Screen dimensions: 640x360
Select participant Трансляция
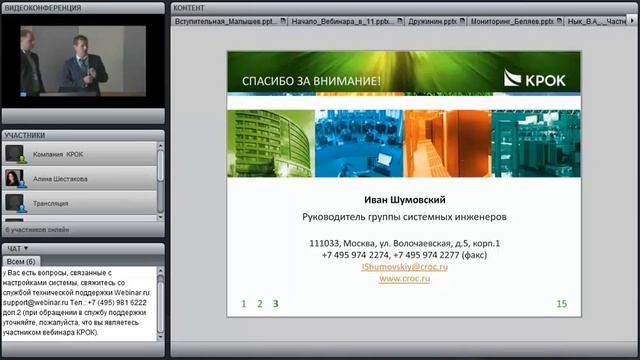pyautogui.click(x=79, y=203)
